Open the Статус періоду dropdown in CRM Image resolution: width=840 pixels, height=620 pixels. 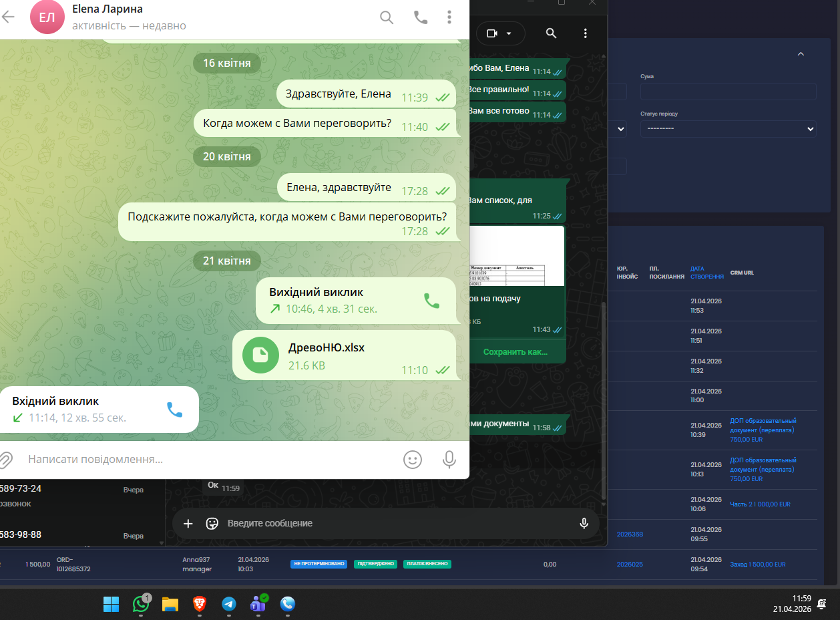[x=728, y=129]
